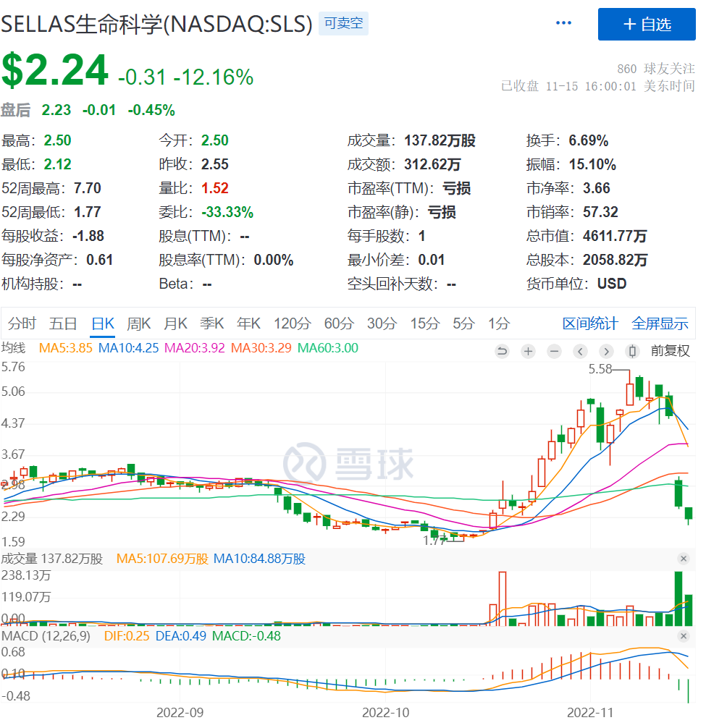Screen dimensions: 706x728
Task: Pan chart right with the arrow icon
Action: [606, 352]
